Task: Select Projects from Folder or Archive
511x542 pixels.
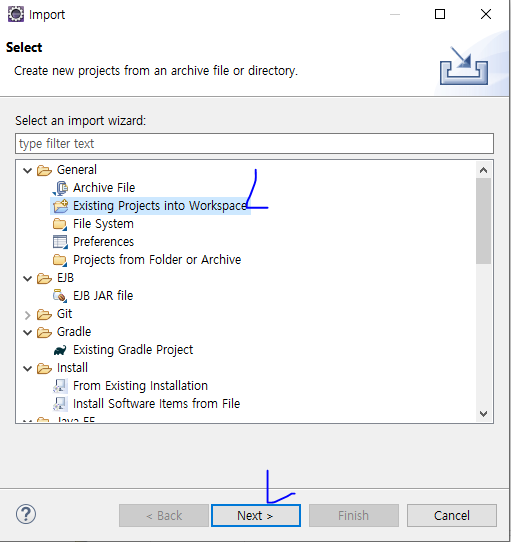Action: click(157, 260)
